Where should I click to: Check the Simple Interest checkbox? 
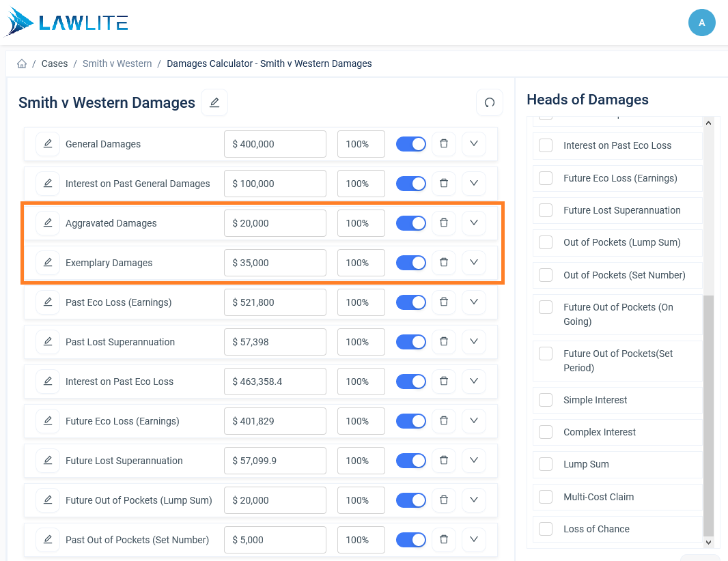point(546,400)
